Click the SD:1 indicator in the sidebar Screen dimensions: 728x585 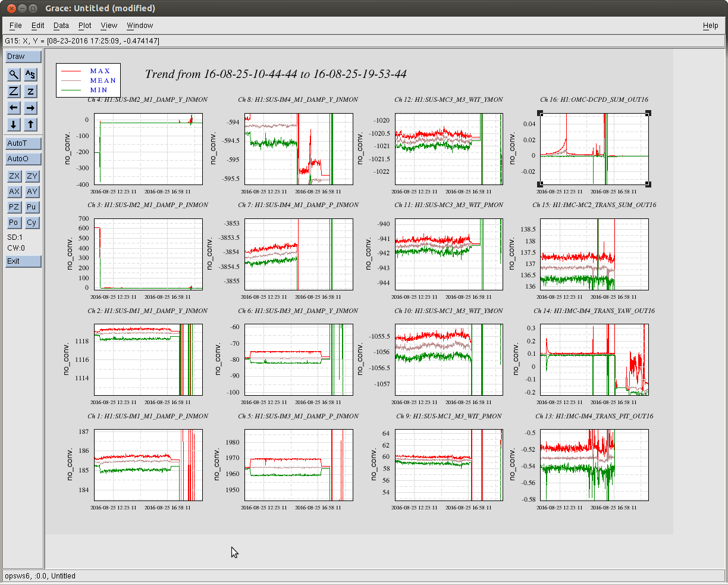pyautogui.click(x=15, y=237)
